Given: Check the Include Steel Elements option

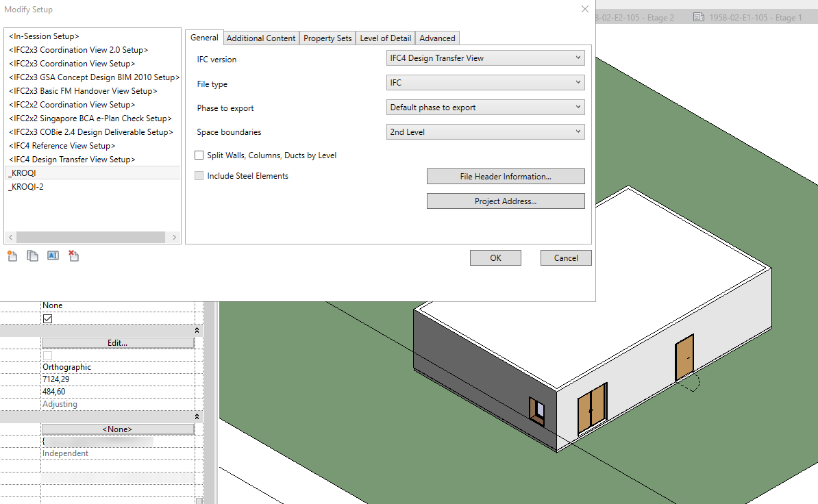Looking at the screenshot, I should pyautogui.click(x=199, y=175).
